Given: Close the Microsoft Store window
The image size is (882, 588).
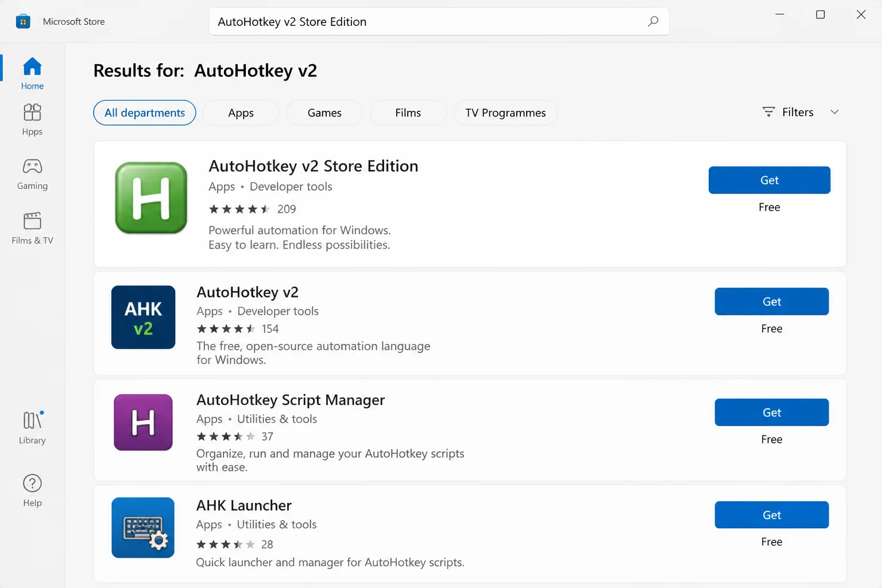Looking at the screenshot, I should tap(861, 14).
